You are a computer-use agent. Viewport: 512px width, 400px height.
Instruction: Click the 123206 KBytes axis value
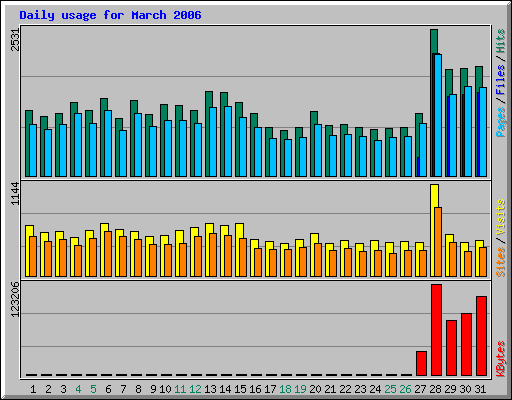[15, 300]
